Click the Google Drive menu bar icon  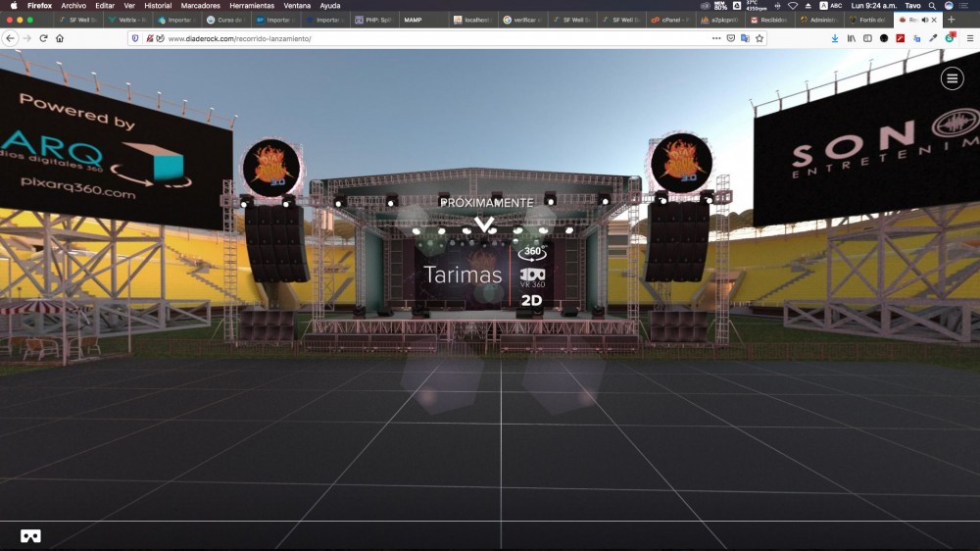click(x=737, y=6)
